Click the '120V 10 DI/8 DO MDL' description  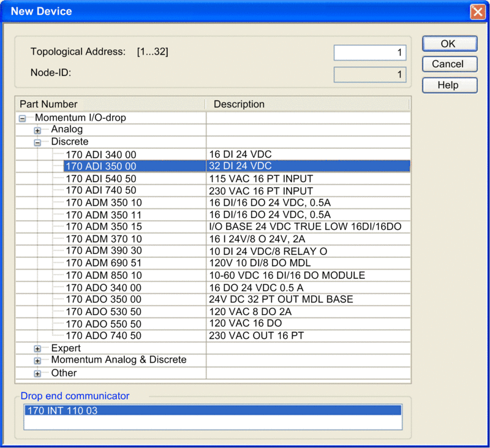pyautogui.click(x=260, y=263)
